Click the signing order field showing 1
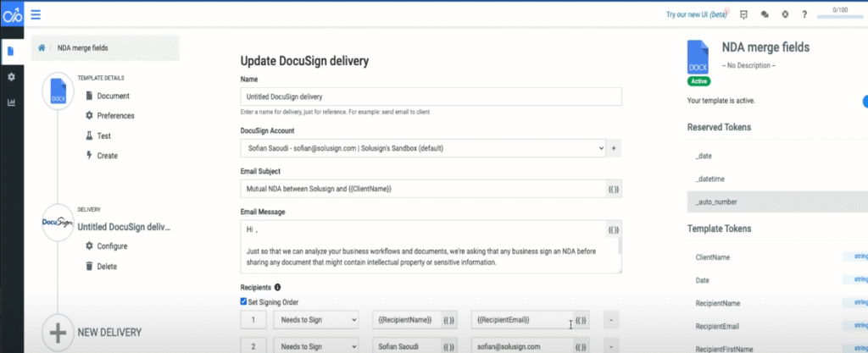The width and height of the screenshot is (868, 353). (x=253, y=320)
